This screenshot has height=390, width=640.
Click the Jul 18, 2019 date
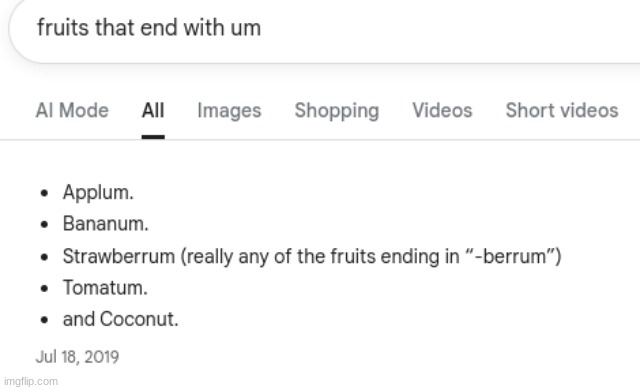pyautogui.click(x=77, y=357)
